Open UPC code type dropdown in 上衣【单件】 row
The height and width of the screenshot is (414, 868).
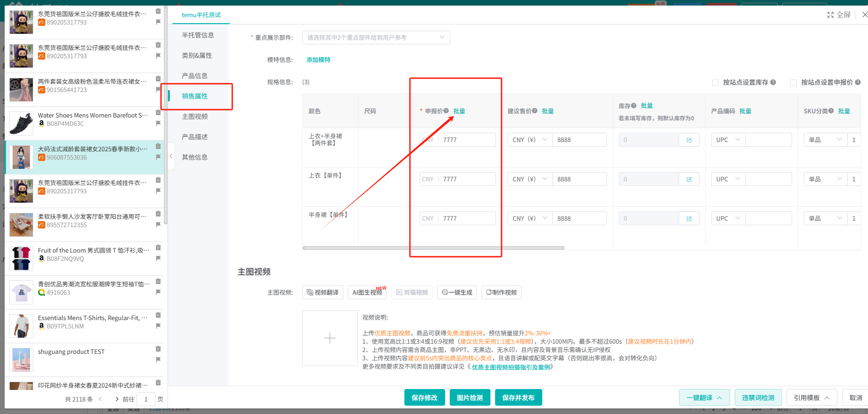(728, 179)
